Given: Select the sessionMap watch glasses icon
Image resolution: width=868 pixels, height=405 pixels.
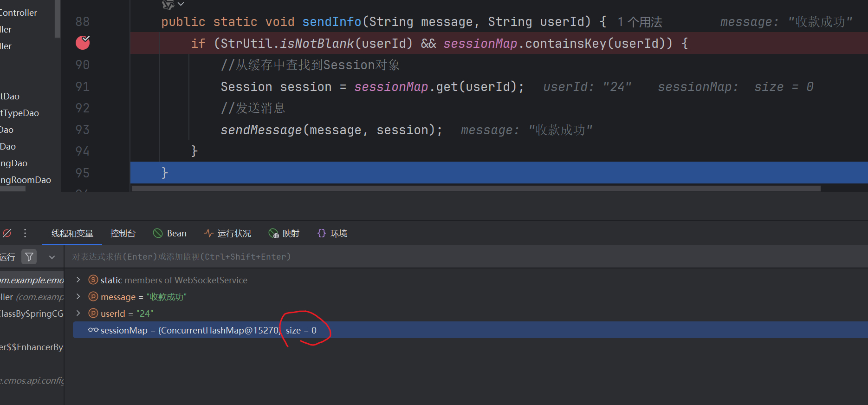Looking at the screenshot, I should (x=93, y=330).
